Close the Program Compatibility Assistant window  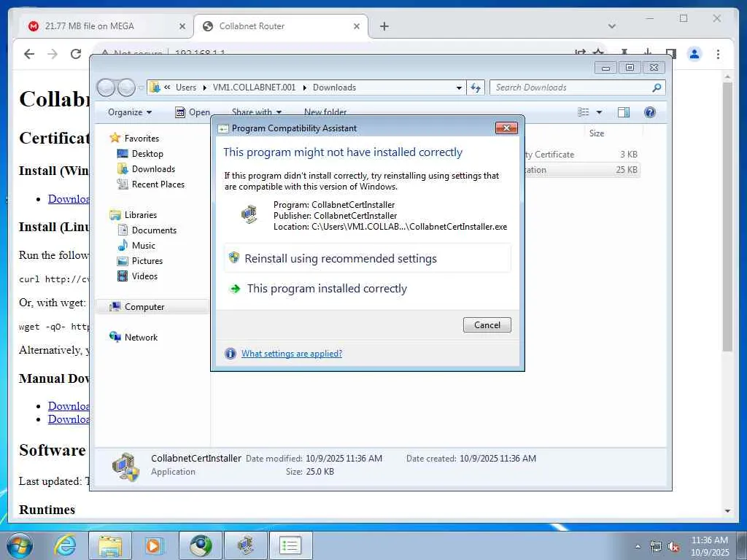click(506, 128)
